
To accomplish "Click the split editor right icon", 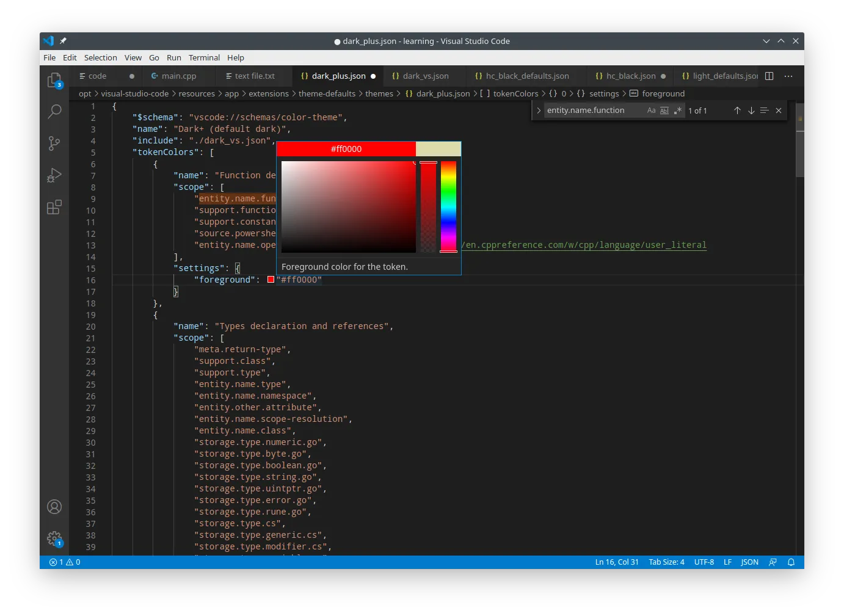I will 769,76.
